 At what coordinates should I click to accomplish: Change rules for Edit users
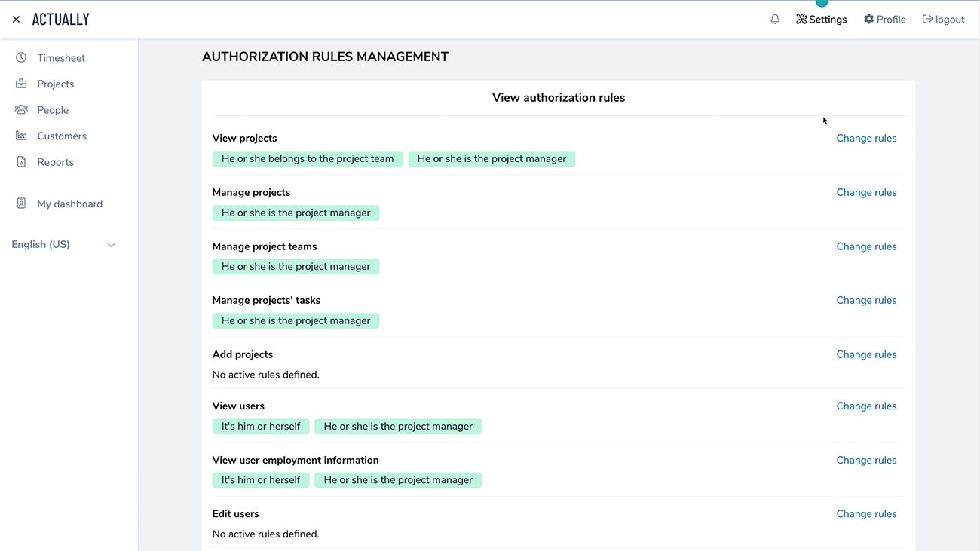pyautogui.click(x=866, y=513)
